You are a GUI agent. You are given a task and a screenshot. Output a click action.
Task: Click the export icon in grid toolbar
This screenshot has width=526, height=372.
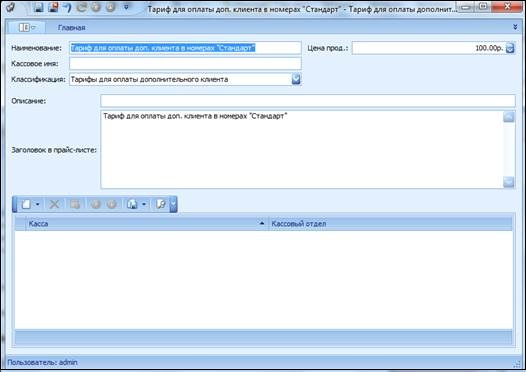tap(132, 204)
